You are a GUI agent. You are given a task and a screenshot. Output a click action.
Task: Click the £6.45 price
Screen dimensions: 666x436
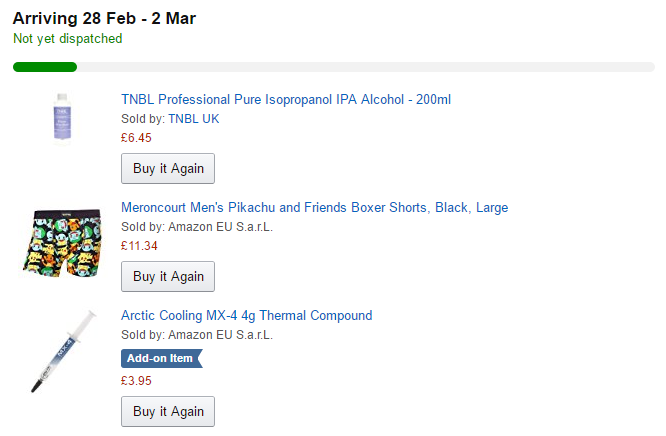tap(136, 138)
